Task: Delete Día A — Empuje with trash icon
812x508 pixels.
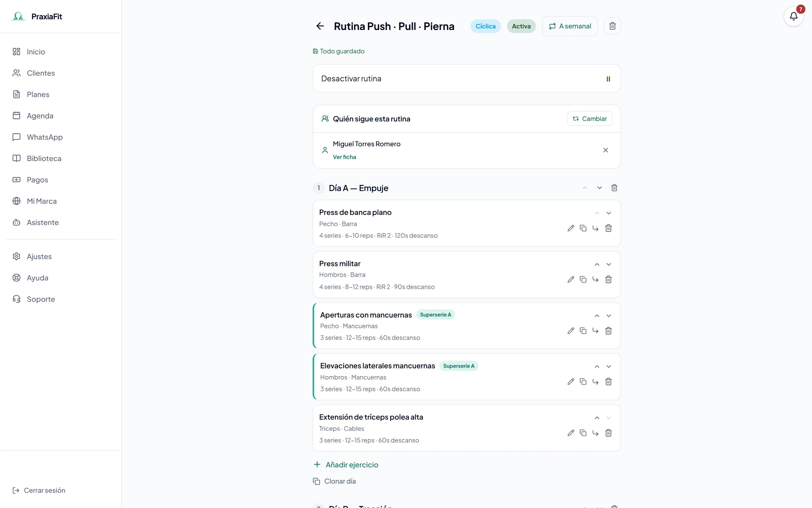Action: (614, 188)
